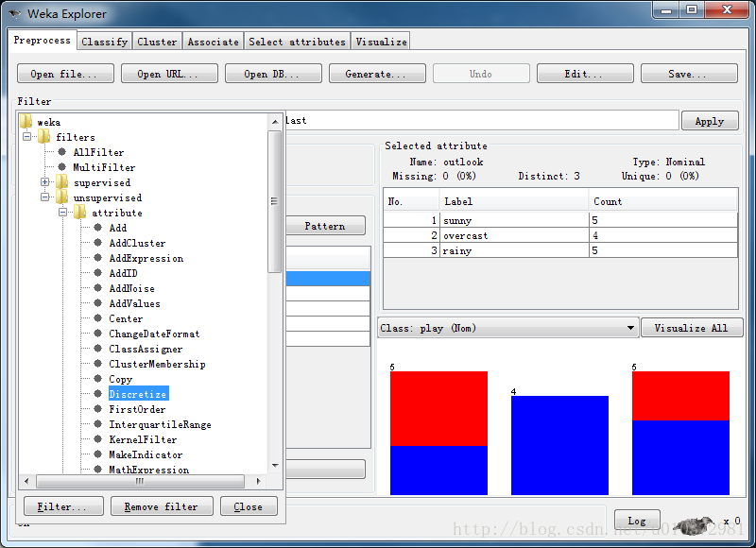The height and width of the screenshot is (548, 756).
Task: Open the Log button
Action: pos(637,521)
